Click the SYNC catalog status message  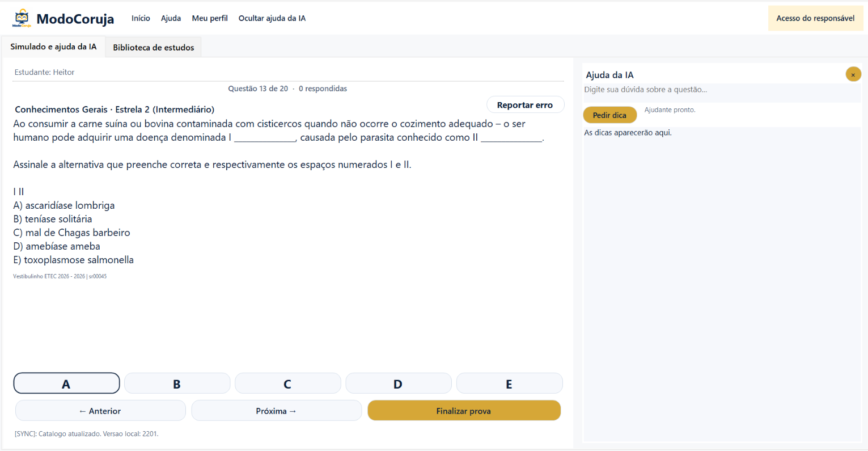(87, 434)
